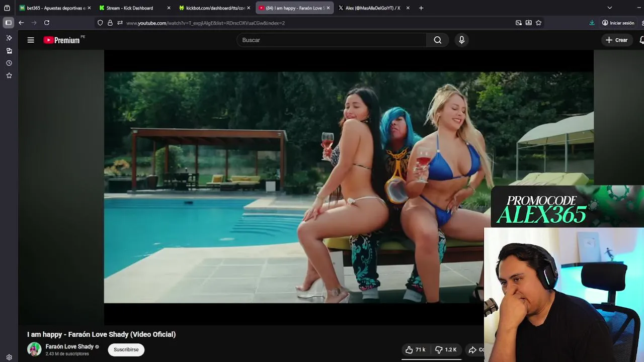Viewport: 644px width, 362px height.
Task: Reload the page with the refresh icon
Action: coord(47,23)
